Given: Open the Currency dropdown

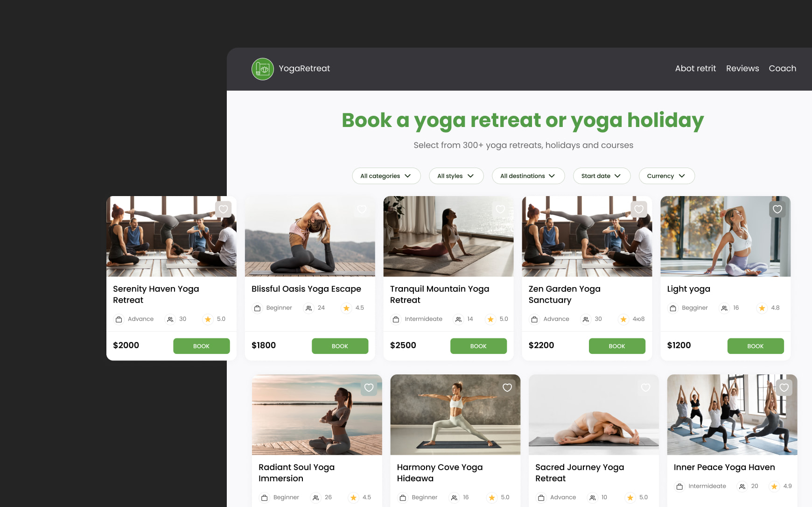Looking at the screenshot, I should point(667,176).
